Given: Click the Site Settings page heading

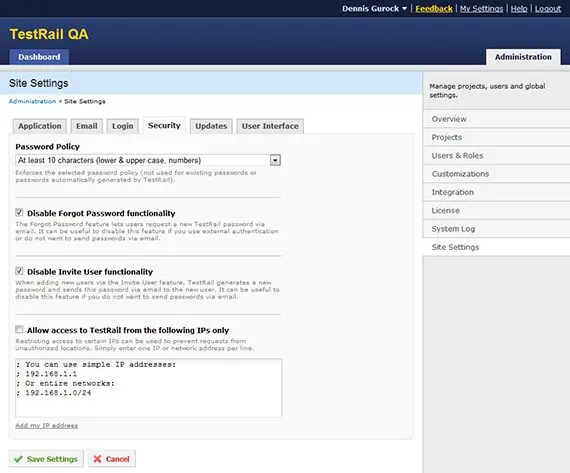Looking at the screenshot, I should pyautogui.click(x=39, y=83).
